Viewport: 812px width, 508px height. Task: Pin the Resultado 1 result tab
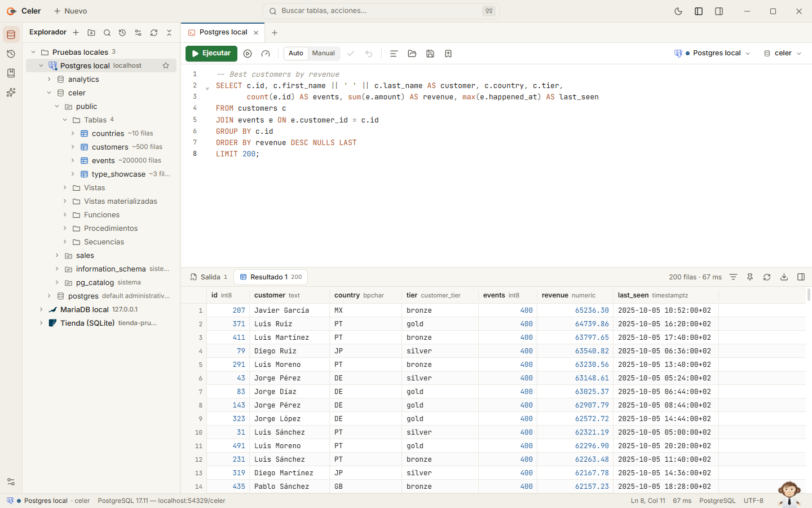click(x=750, y=277)
